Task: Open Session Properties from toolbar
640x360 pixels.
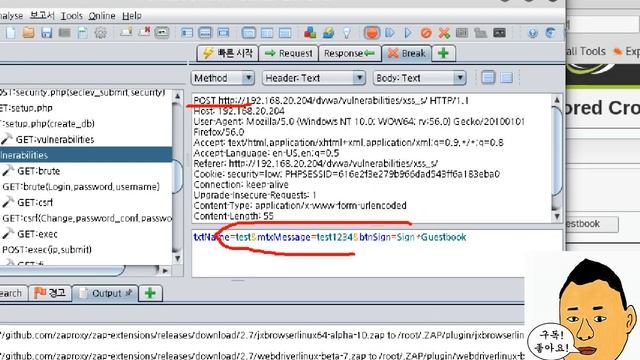Action: [82, 33]
